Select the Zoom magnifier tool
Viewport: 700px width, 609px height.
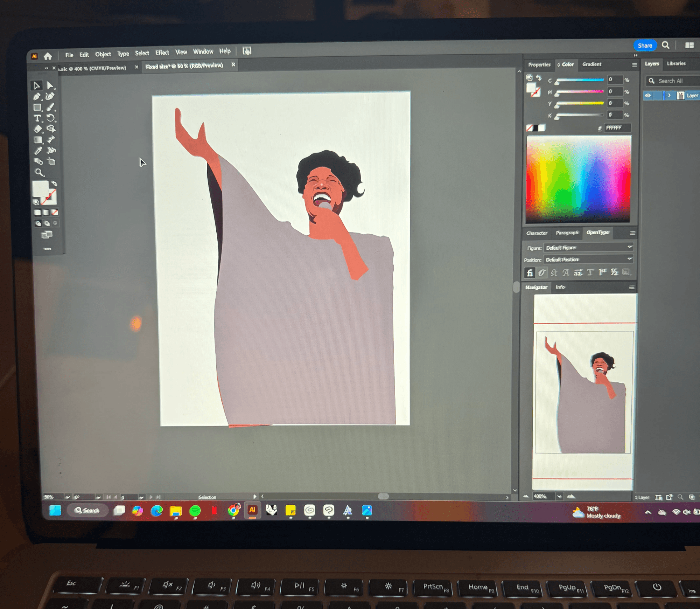pyautogui.click(x=39, y=172)
